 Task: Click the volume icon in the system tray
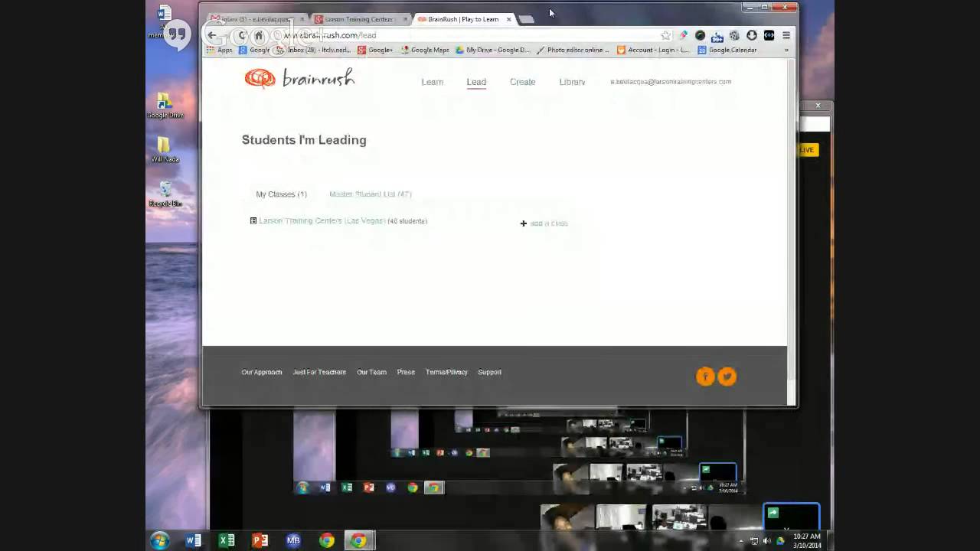767,541
